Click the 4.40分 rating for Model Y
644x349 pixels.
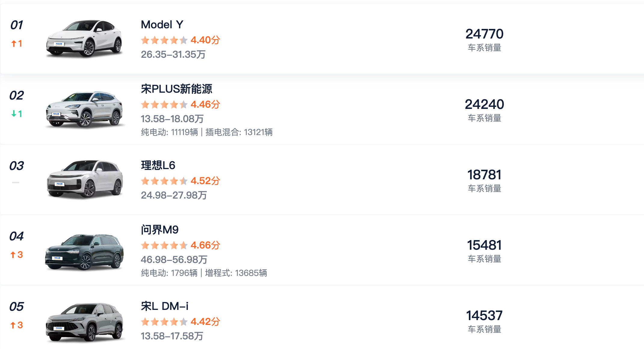[206, 40]
